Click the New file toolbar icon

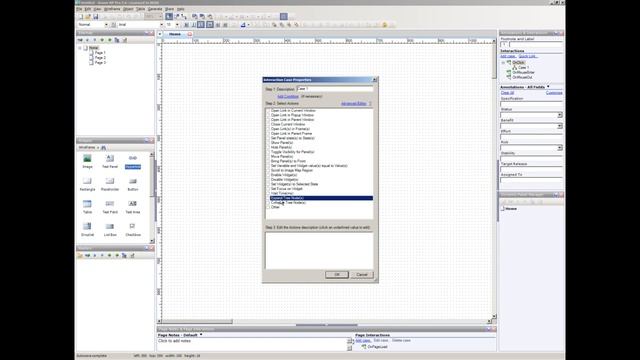click(80, 17)
